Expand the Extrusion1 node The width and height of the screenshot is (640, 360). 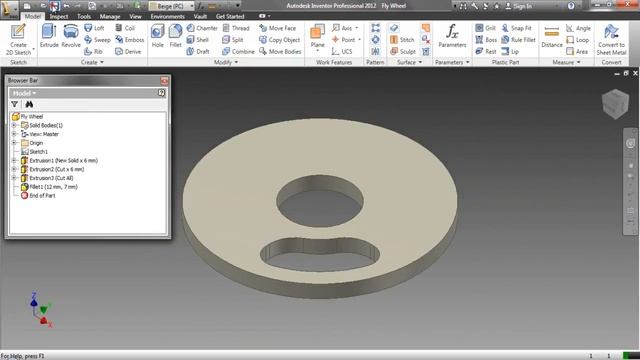click(14, 160)
